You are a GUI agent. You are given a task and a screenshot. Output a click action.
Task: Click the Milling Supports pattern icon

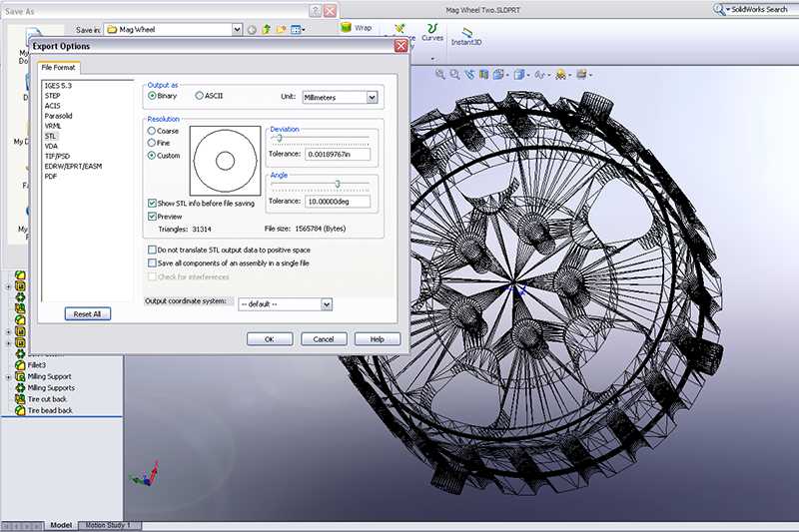pyautogui.click(x=20, y=388)
